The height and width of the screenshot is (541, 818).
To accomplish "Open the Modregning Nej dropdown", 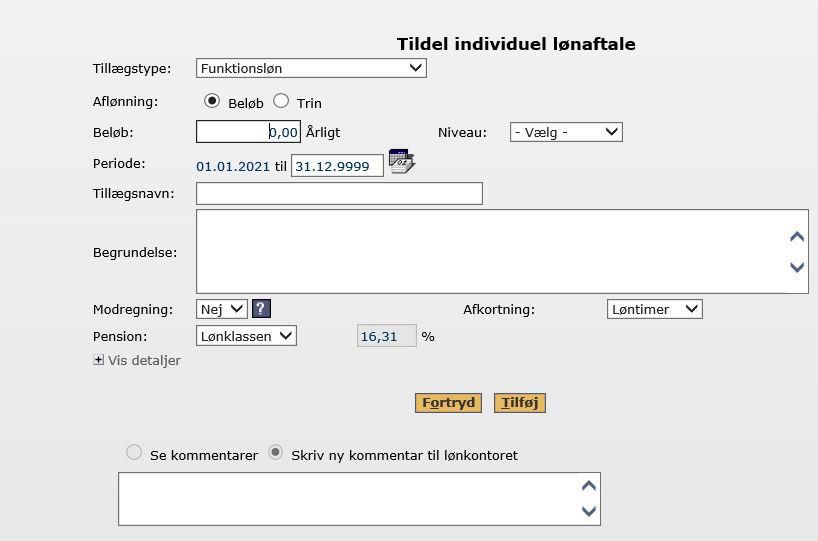I will click(x=222, y=309).
